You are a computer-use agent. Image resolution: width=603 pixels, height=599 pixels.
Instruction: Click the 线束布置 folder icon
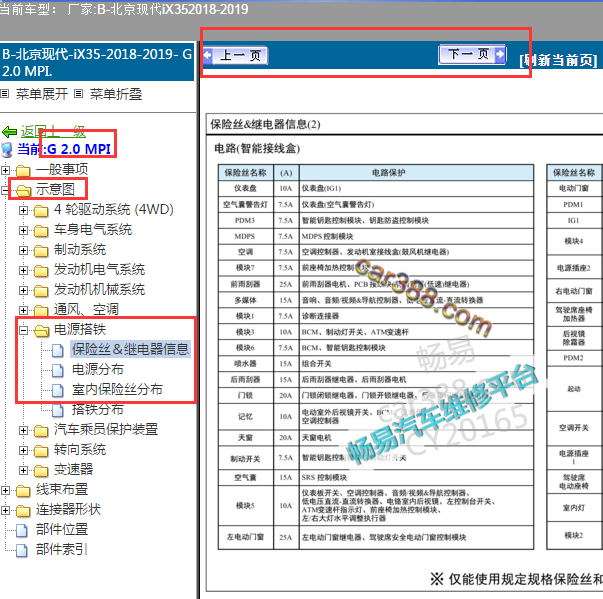(23, 491)
